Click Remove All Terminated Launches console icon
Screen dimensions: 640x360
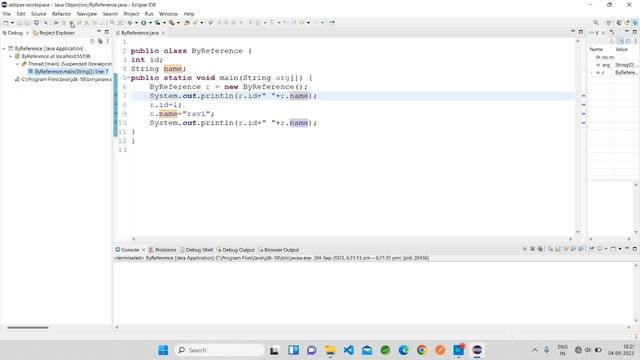tap(540, 249)
